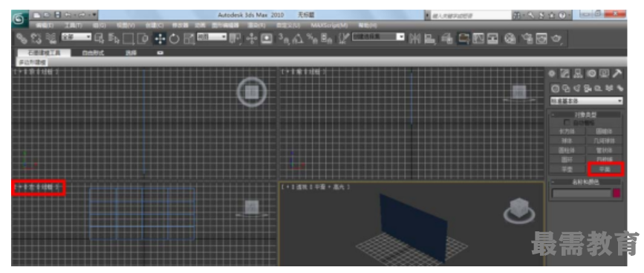Screen dimensions: 644x273
Task: Activate the Select and Scale tool
Action: (x=189, y=39)
